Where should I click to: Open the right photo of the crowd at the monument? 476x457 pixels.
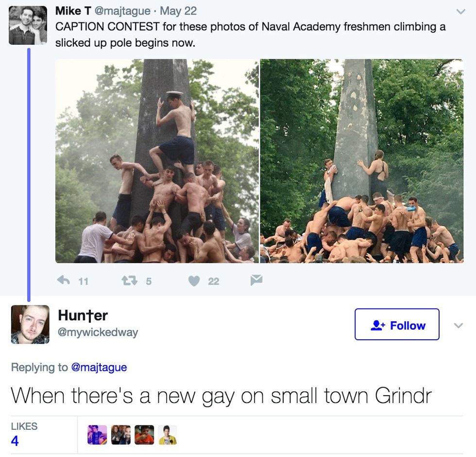362,161
